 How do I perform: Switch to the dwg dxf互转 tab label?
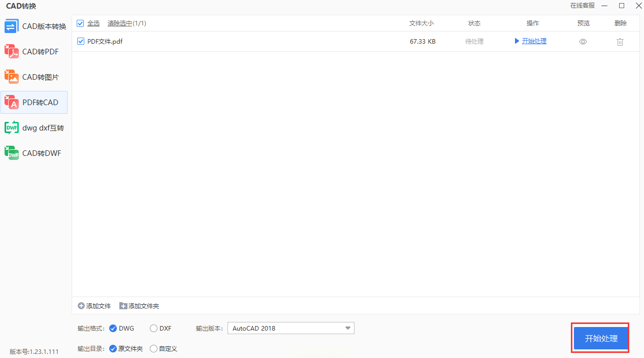(x=43, y=128)
